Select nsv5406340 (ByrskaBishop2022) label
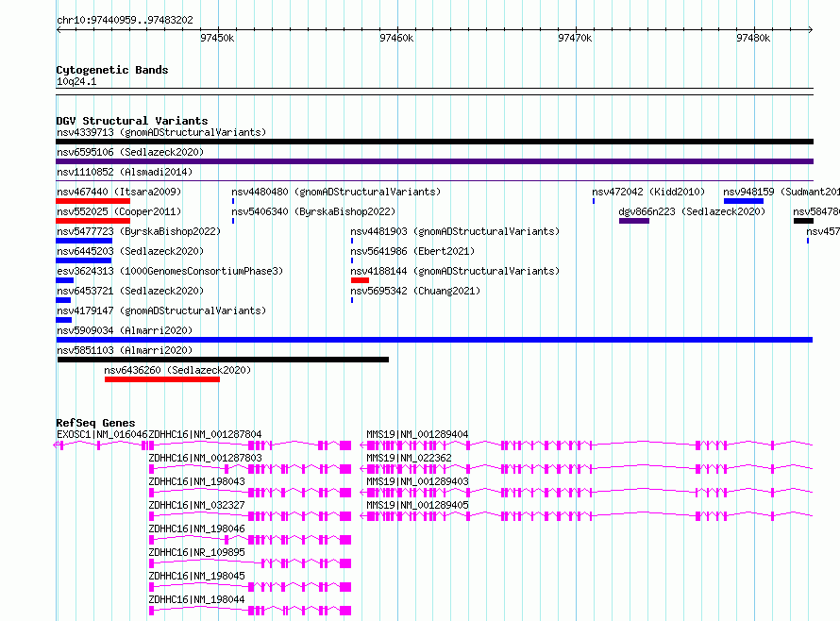The image size is (840, 621). click(x=313, y=211)
